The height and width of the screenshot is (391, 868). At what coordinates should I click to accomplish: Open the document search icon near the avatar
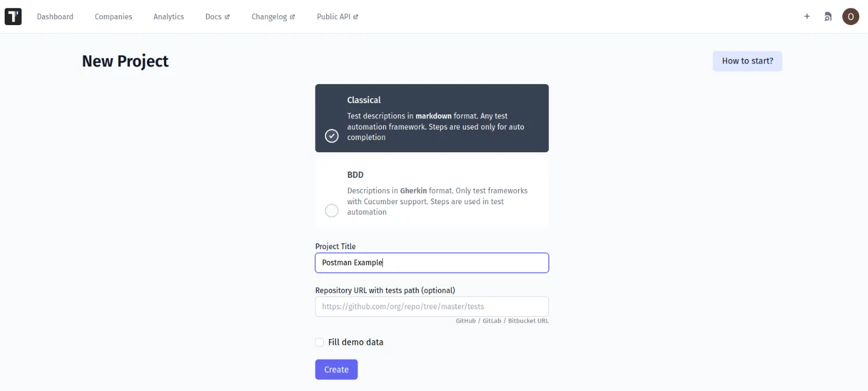828,16
